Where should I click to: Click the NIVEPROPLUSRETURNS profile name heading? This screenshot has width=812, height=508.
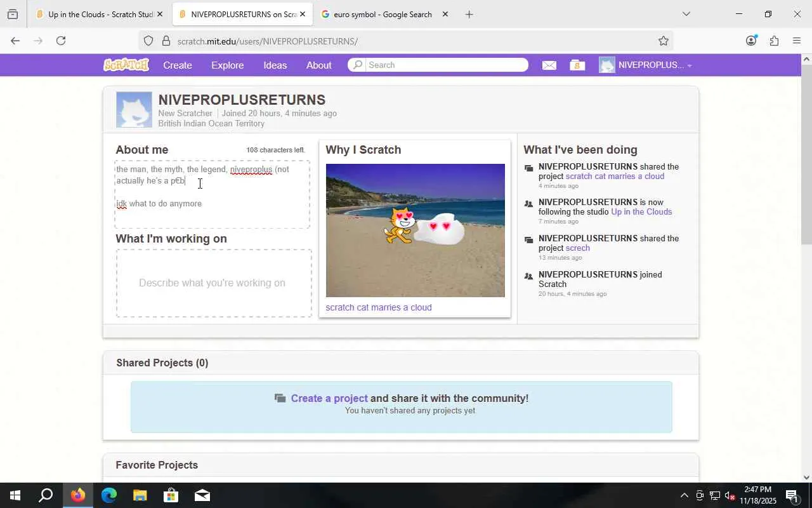pyautogui.click(x=242, y=100)
